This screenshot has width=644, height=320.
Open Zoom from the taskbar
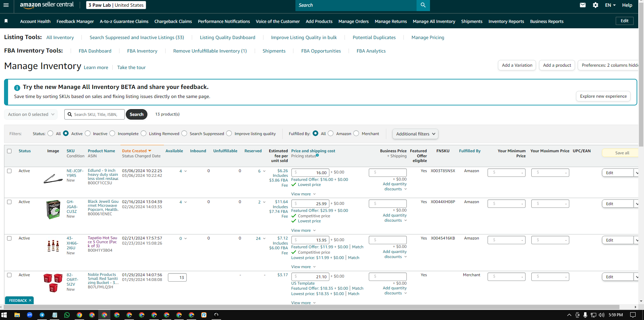(x=30, y=315)
